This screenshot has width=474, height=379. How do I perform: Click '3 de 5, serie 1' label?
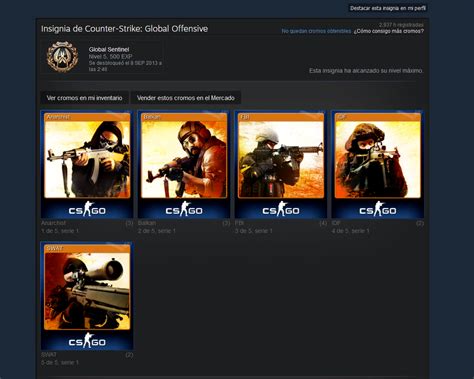254,231
